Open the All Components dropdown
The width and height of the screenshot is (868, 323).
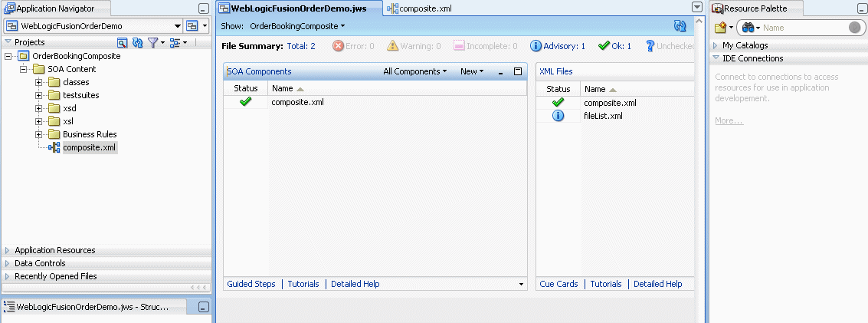[x=415, y=71]
